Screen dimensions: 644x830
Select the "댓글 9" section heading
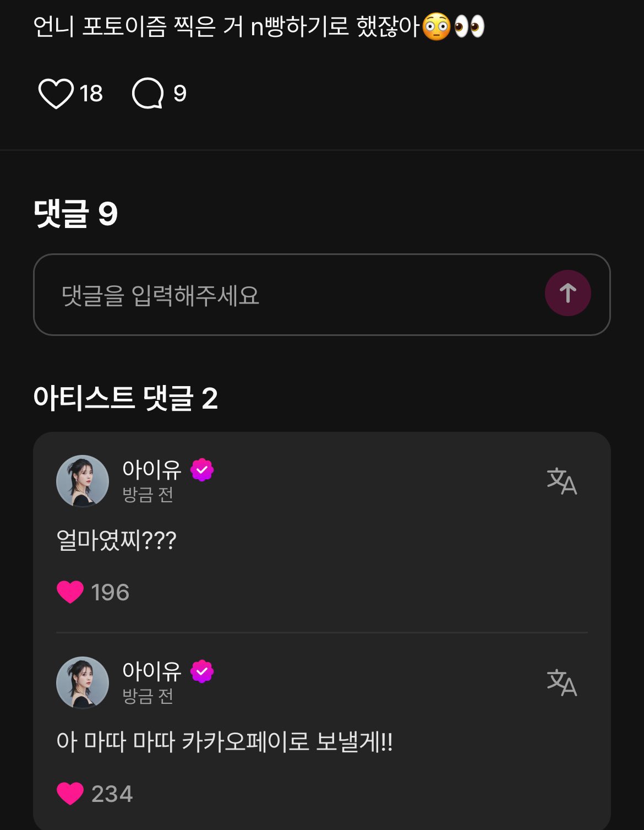(x=75, y=214)
